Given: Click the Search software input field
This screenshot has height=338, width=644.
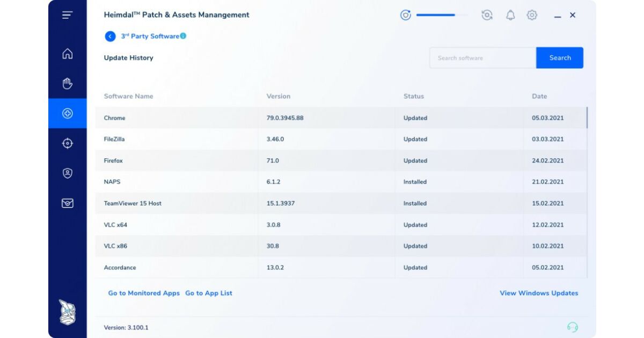Looking at the screenshot, I should (x=482, y=58).
